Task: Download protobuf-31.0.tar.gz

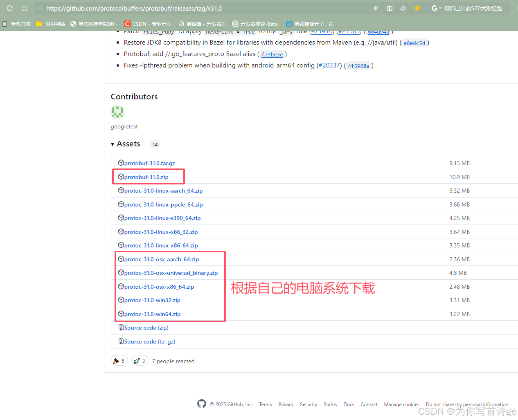Action: [150, 163]
